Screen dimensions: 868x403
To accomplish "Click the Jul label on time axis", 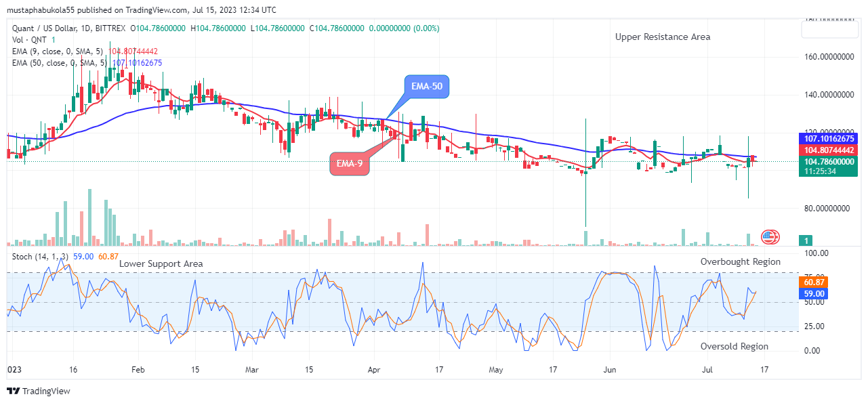I will tap(707, 370).
